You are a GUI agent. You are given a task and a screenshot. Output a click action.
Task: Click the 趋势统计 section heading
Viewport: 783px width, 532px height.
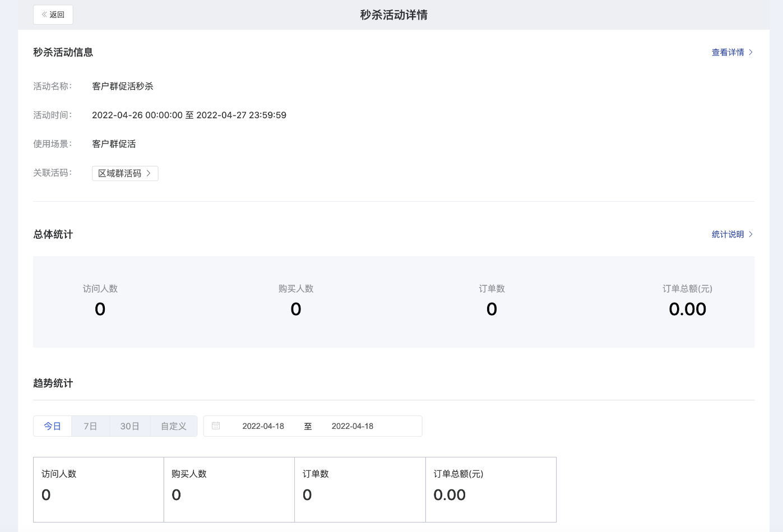[x=53, y=383]
